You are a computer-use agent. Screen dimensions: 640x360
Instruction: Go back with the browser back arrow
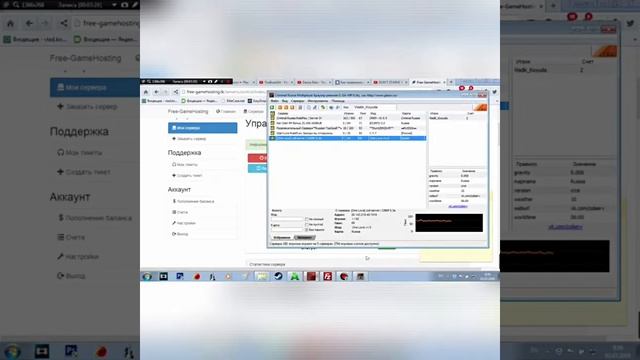coord(156,92)
